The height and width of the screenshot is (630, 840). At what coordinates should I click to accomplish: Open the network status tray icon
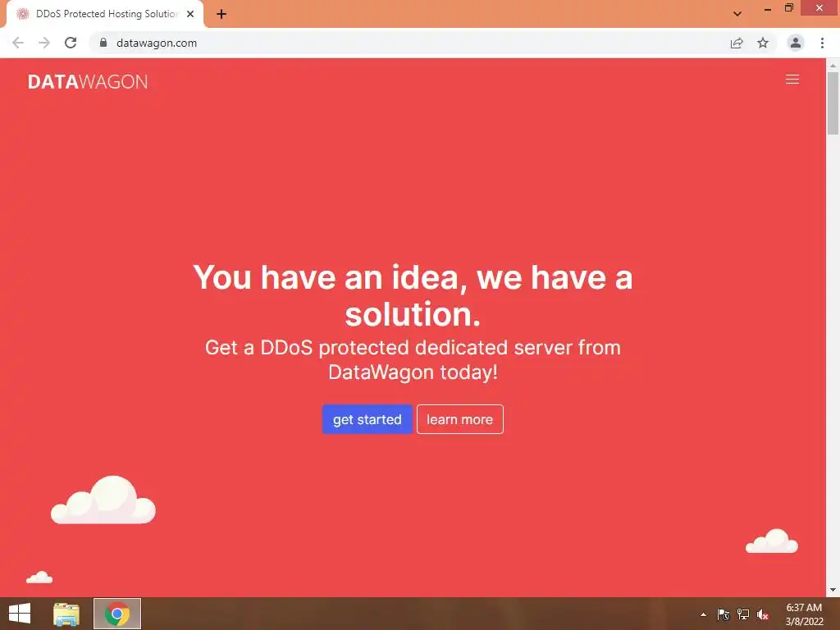pyautogui.click(x=743, y=614)
